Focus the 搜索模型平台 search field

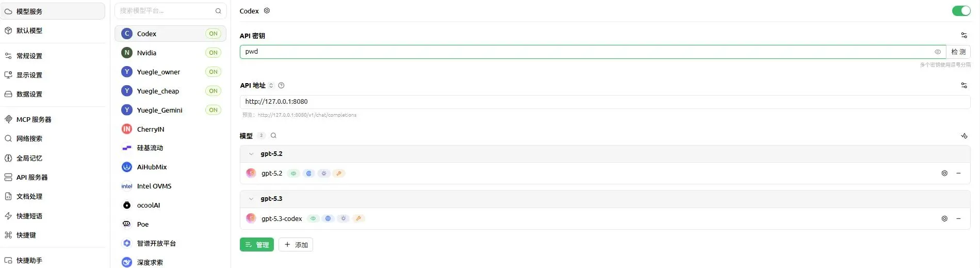click(165, 11)
